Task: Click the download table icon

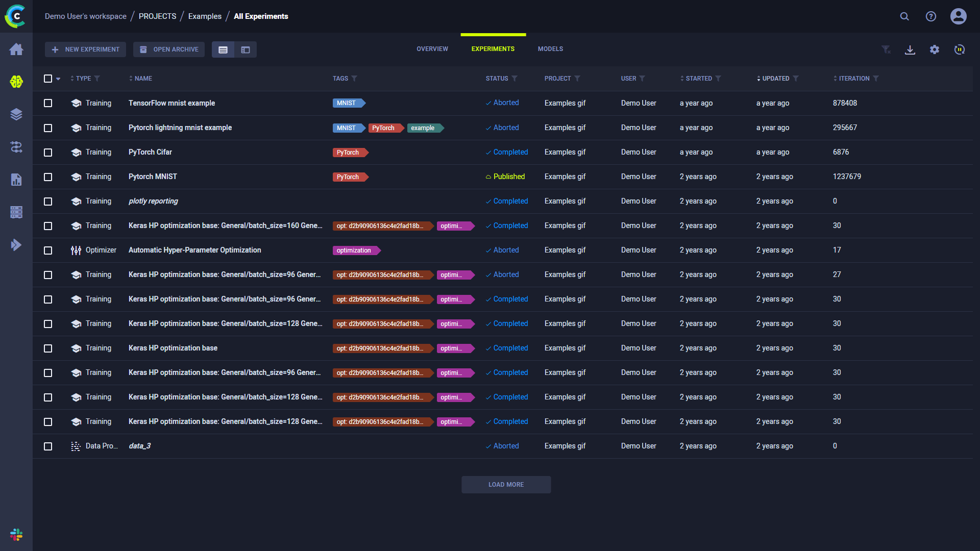Action: point(910,49)
